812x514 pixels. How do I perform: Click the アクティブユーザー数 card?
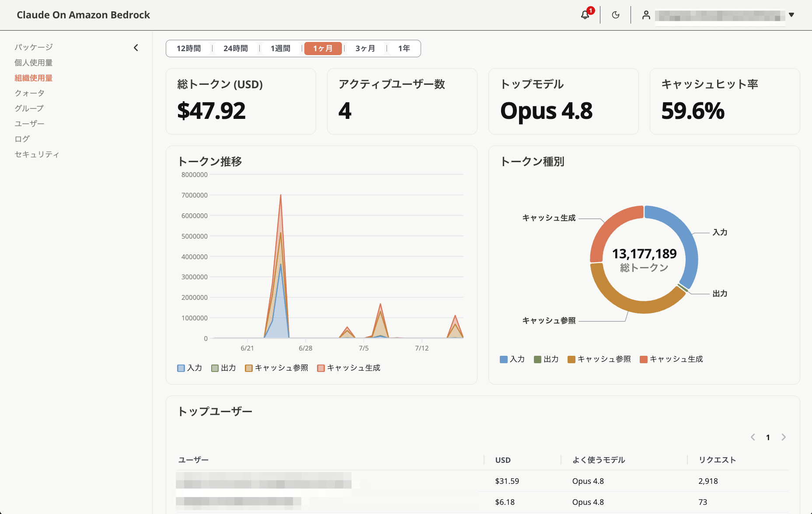tap(402, 101)
